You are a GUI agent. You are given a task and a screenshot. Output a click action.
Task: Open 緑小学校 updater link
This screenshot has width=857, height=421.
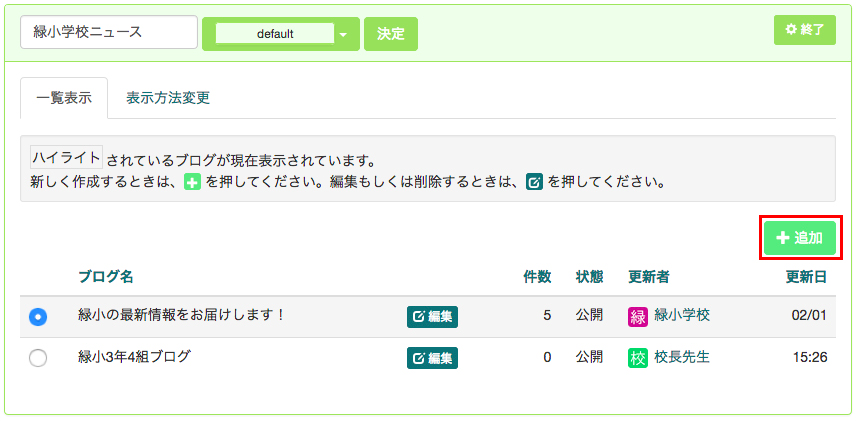tap(682, 315)
